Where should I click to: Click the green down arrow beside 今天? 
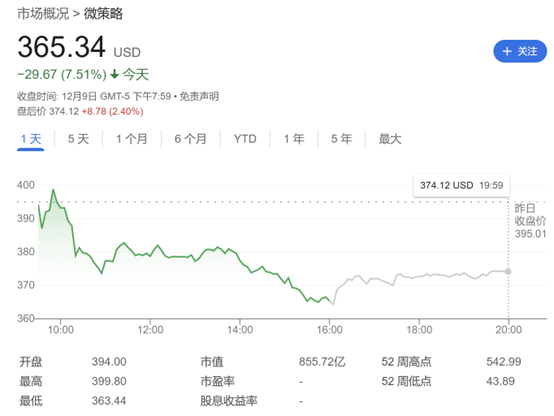114,74
